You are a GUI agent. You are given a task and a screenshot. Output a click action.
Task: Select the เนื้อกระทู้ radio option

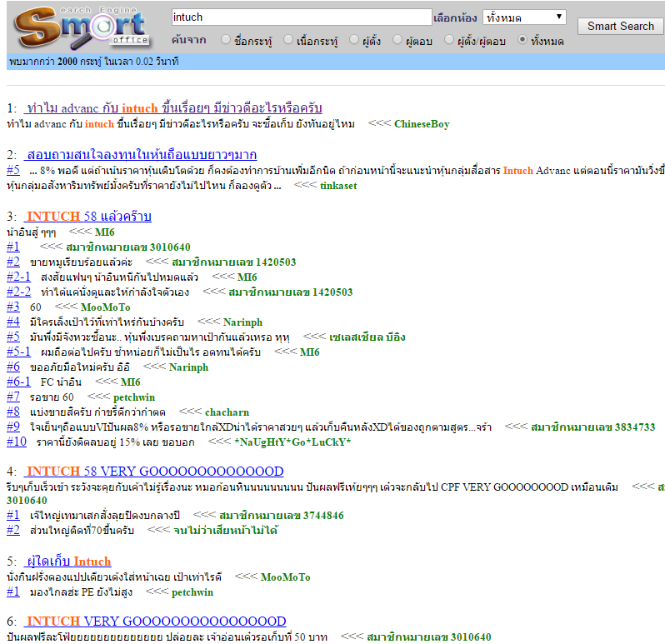click(x=288, y=40)
